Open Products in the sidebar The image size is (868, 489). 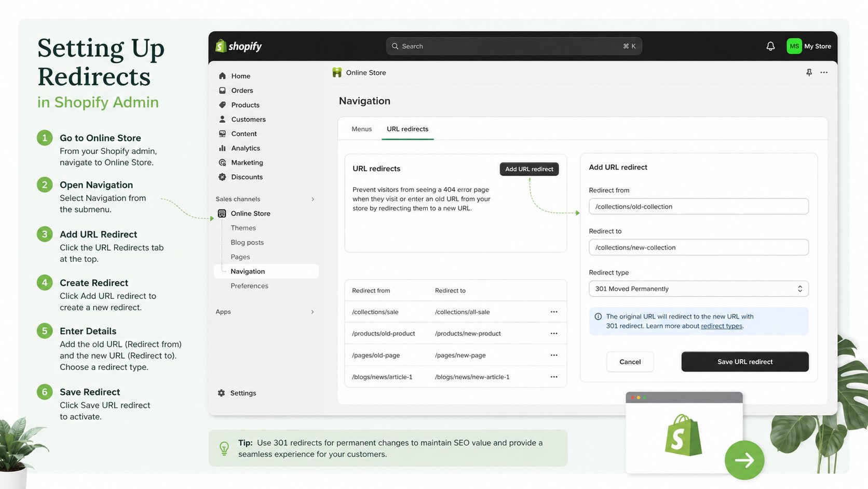[246, 105]
